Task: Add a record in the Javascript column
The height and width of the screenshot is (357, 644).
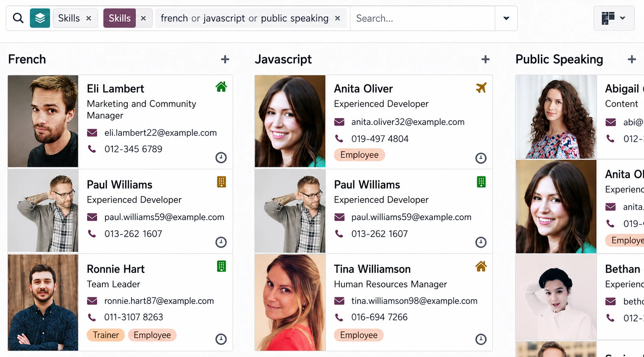Action: click(x=485, y=59)
